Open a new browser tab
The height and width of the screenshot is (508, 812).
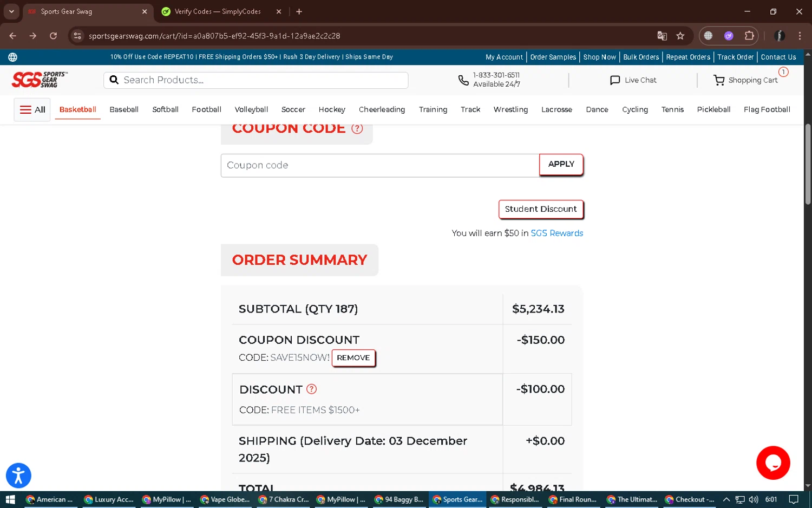coord(299,11)
